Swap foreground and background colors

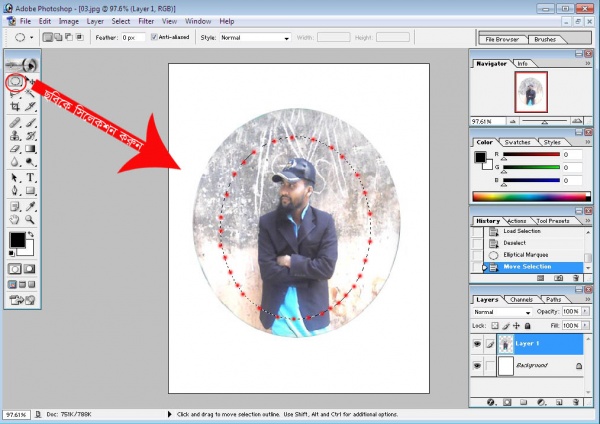(31, 234)
